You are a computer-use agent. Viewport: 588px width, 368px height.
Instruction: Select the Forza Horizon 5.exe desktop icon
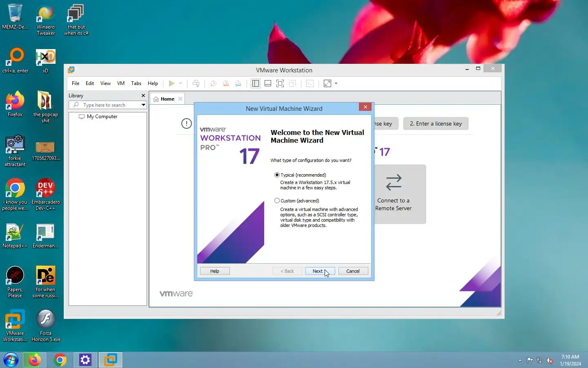click(x=46, y=326)
